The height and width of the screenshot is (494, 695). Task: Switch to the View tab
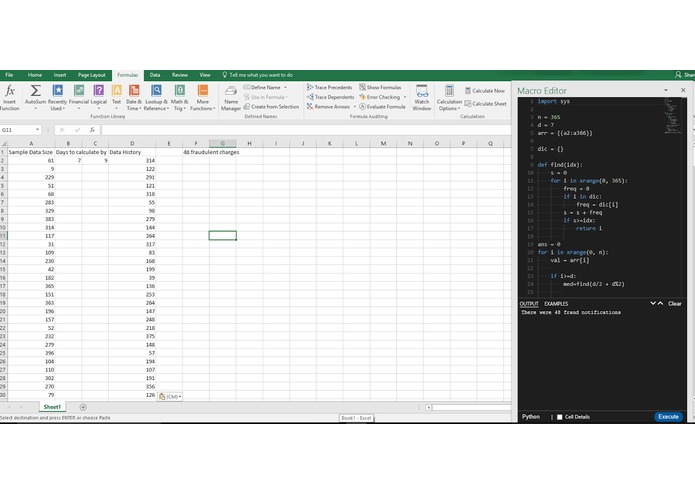pyautogui.click(x=205, y=75)
